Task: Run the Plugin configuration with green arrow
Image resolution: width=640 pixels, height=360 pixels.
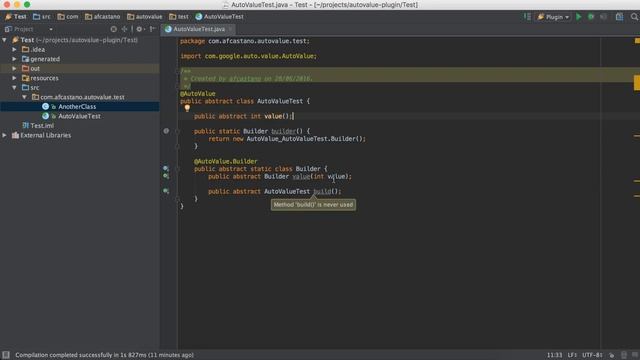Action: coord(579,17)
